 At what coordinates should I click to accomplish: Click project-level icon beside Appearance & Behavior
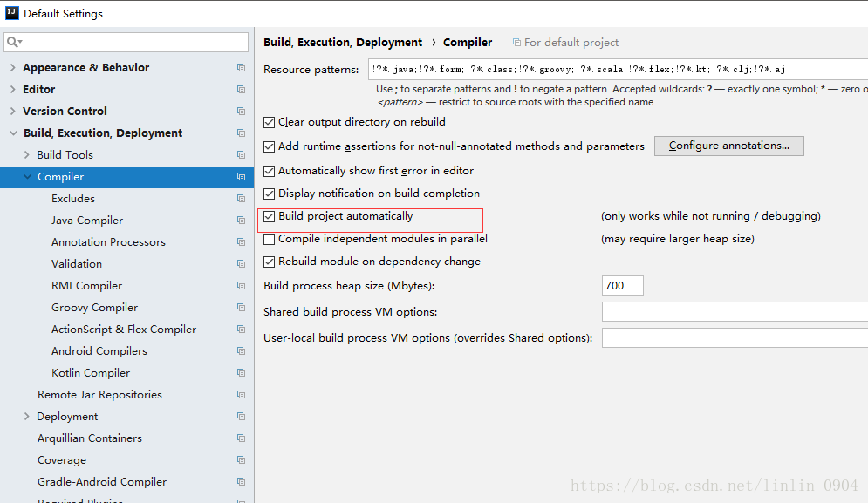point(241,67)
